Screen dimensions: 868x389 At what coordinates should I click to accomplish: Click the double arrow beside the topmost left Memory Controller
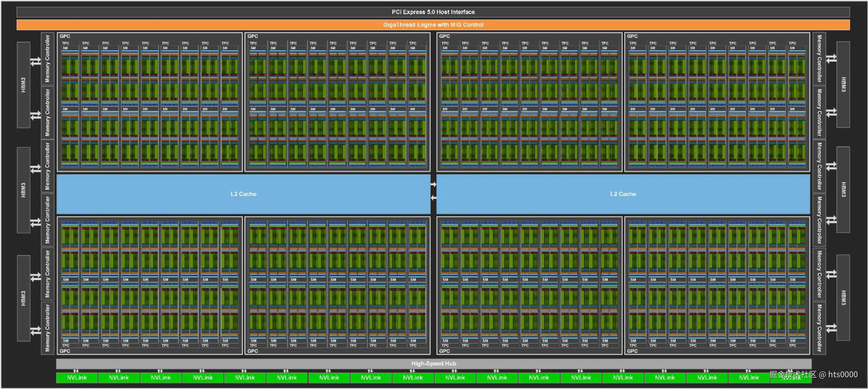point(35,62)
